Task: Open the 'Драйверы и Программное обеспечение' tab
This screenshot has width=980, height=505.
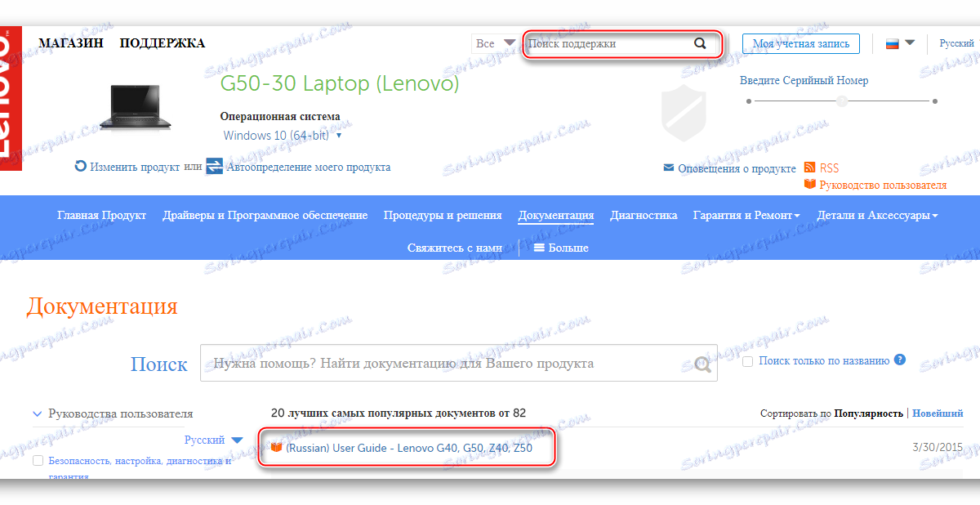Action: 265,216
